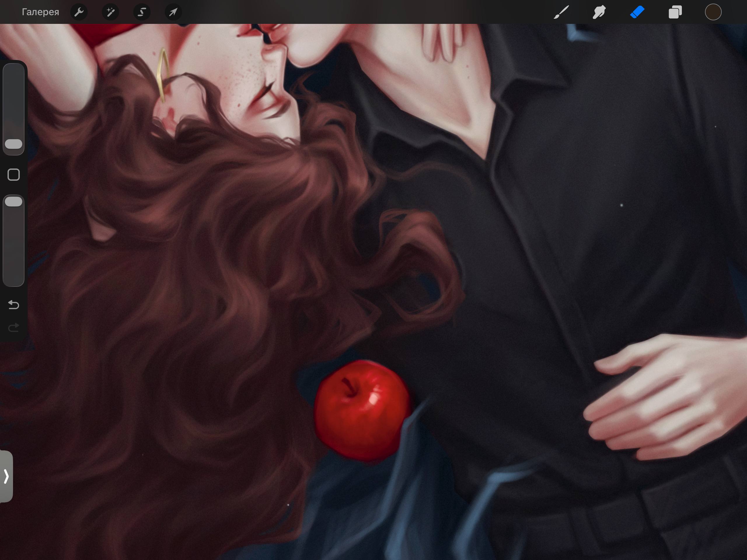Select the Eraser tool
Image resolution: width=747 pixels, height=560 pixels.
click(637, 12)
